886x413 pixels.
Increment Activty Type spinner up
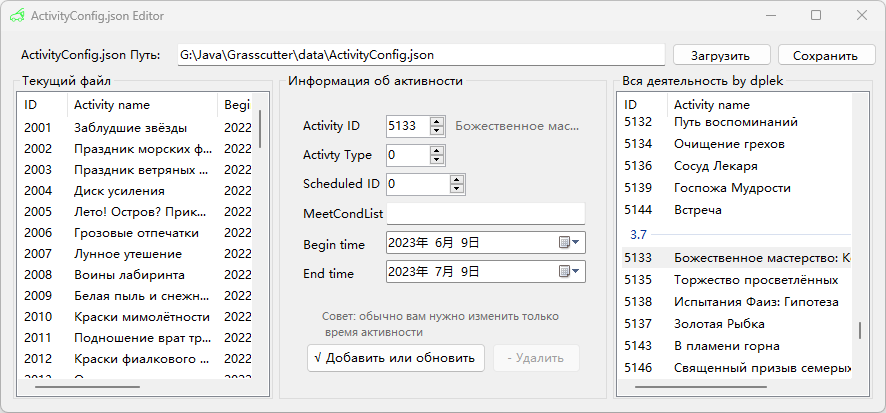pyautogui.click(x=437, y=150)
